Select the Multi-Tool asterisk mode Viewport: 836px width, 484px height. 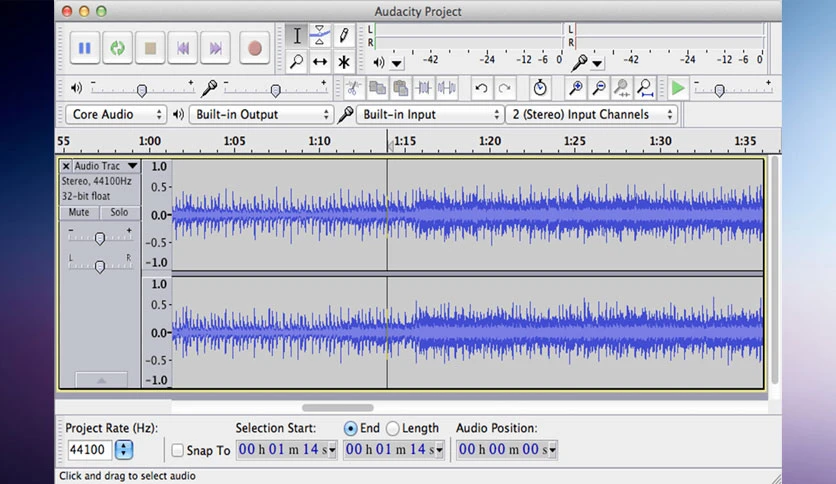(x=344, y=62)
